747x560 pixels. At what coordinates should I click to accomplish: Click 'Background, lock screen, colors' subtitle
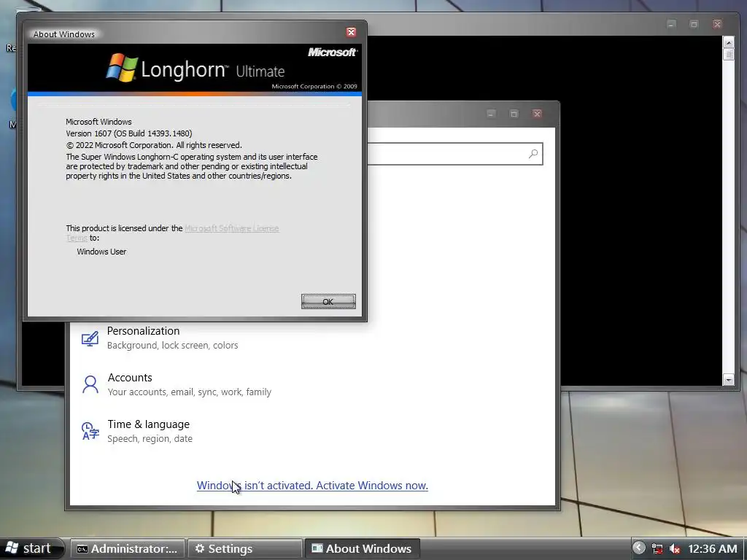172,345
